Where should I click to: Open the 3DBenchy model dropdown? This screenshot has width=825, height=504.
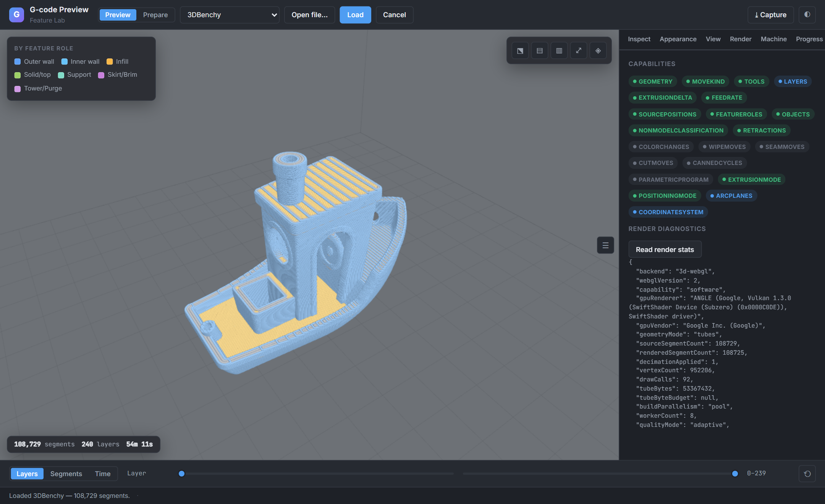tap(230, 15)
